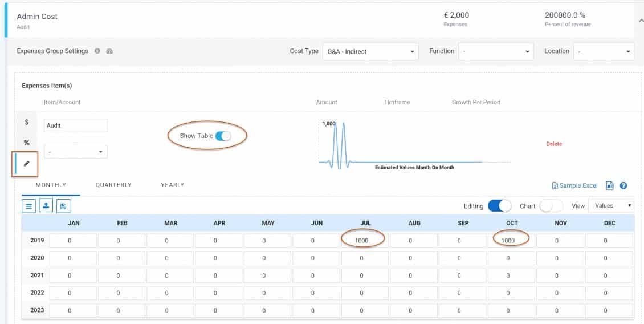Select the pencil manual entry icon
Screen dimensions: 644x324
click(26, 164)
